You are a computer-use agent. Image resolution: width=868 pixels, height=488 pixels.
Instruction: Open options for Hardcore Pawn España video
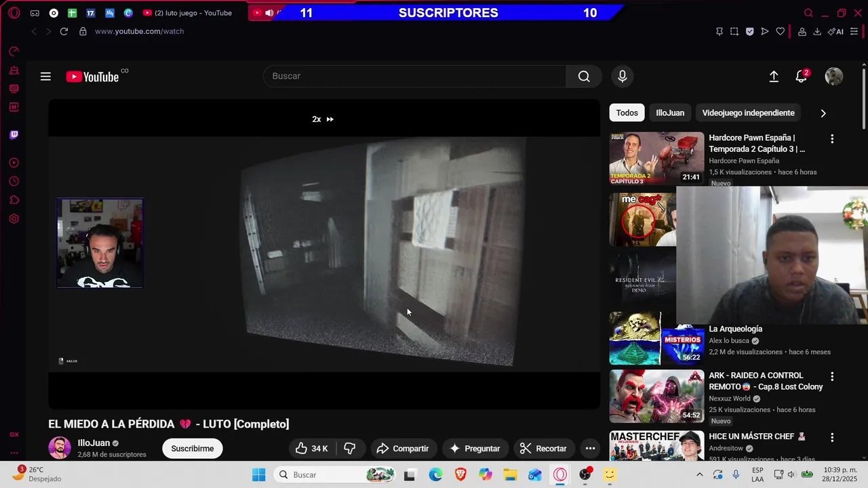coord(832,139)
